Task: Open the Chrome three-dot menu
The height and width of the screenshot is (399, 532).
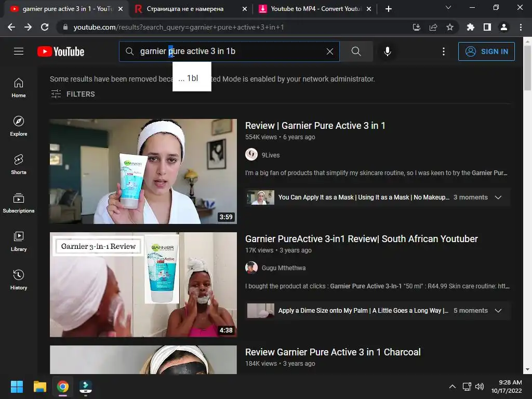Action: pos(521,27)
